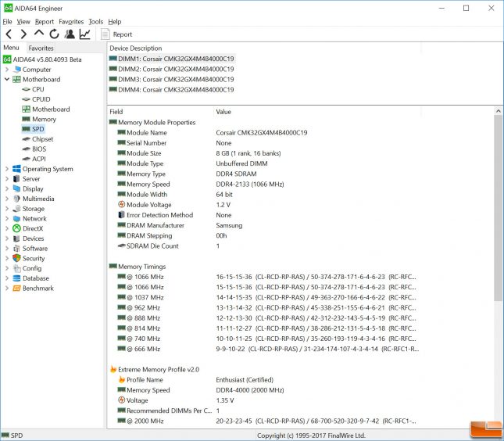
Task: Open the Help menu
Action: 114,22
